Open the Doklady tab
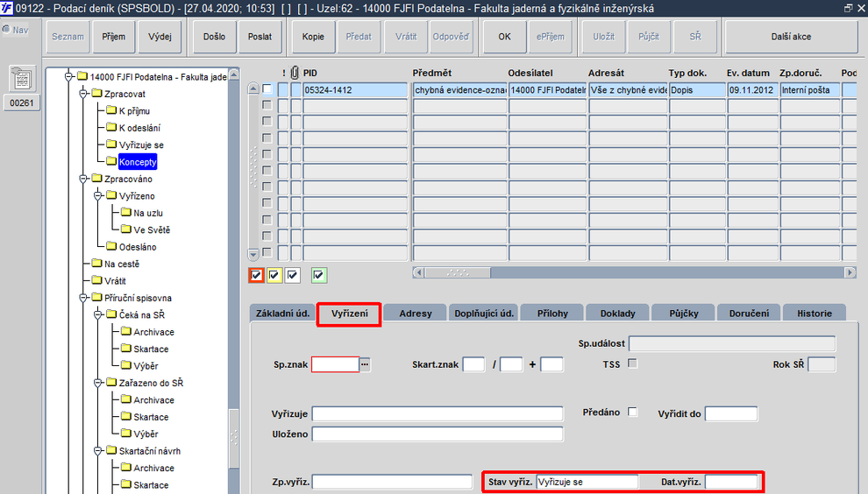This screenshot has width=868, height=494. [x=618, y=313]
